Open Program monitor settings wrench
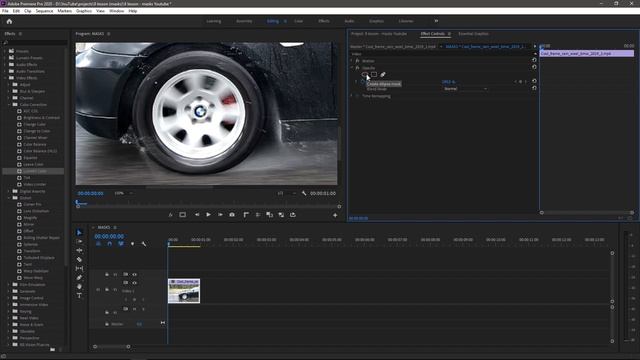The image size is (640, 360). pyautogui.click(x=304, y=193)
